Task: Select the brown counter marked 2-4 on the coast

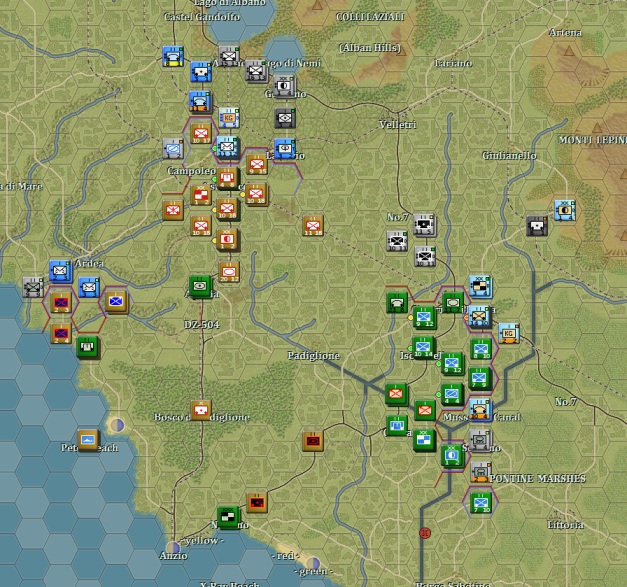Action: [61, 333]
